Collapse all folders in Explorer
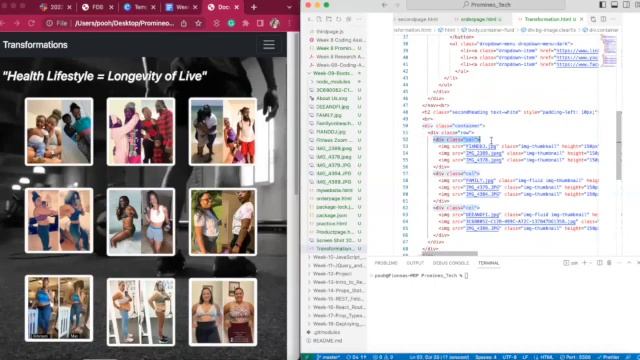This screenshot has width=640, height=360. pos(349,19)
